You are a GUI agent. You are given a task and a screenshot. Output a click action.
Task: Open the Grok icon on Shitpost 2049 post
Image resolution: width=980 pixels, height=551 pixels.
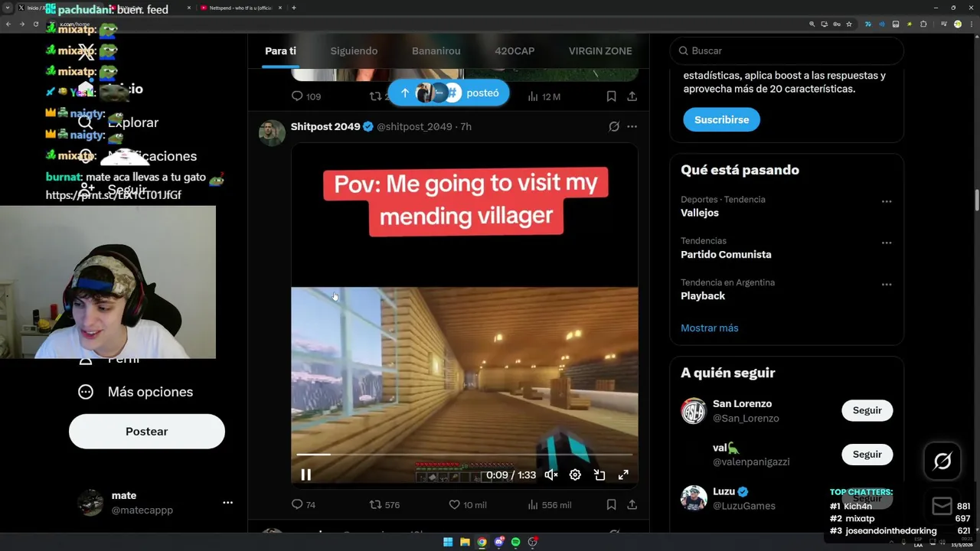pos(614,126)
